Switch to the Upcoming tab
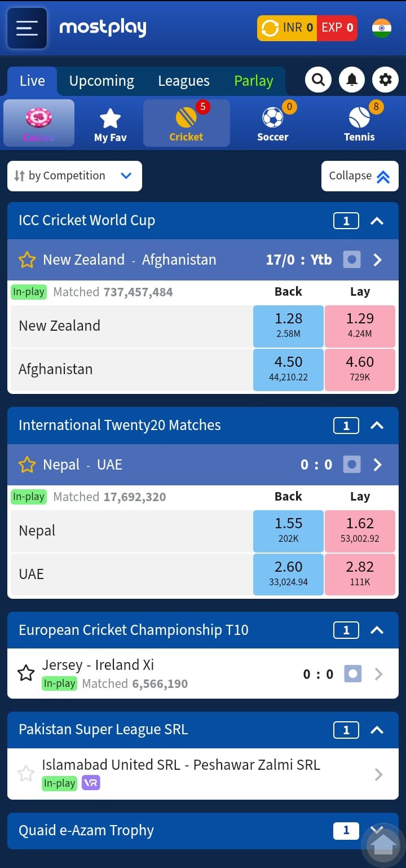This screenshot has height=868, width=406. point(101,81)
